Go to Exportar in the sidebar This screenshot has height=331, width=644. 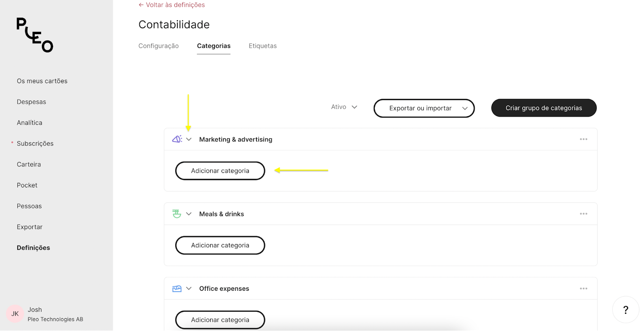point(30,227)
